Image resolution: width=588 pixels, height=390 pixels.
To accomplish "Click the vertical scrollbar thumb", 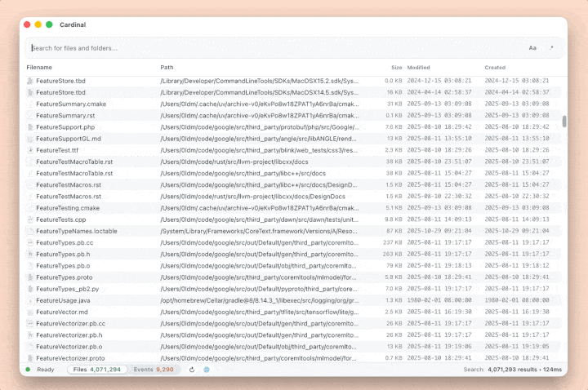I will (x=564, y=122).
